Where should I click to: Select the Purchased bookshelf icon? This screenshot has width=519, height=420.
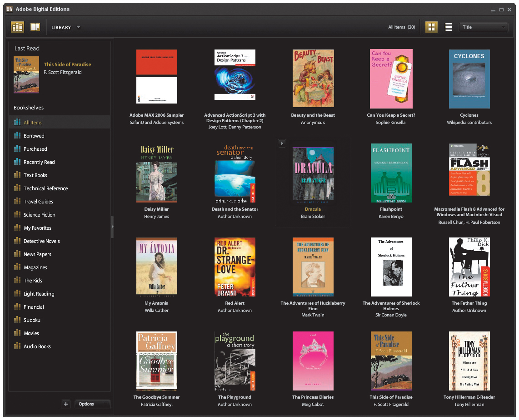18,149
